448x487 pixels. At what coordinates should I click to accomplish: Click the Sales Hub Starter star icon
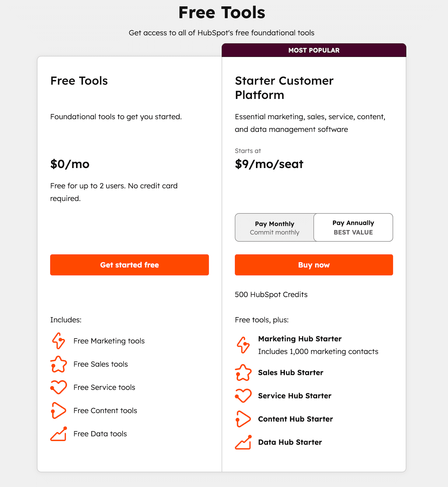click(243, 373)
